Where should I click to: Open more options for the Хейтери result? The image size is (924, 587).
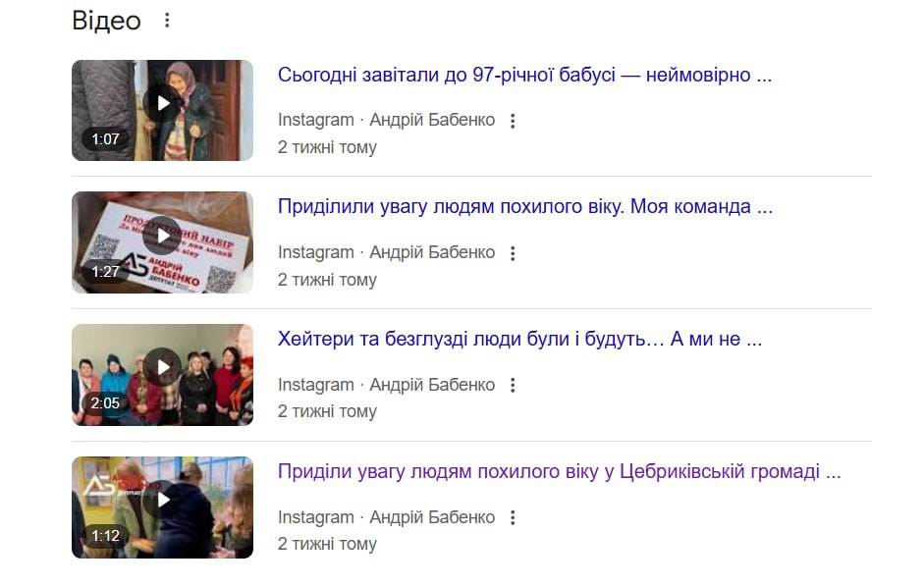pos(513,386)
